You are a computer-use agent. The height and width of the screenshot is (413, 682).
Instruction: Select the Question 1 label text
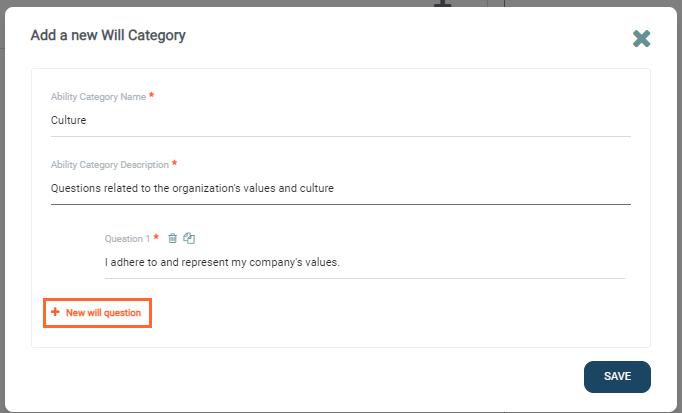[127, 239]
